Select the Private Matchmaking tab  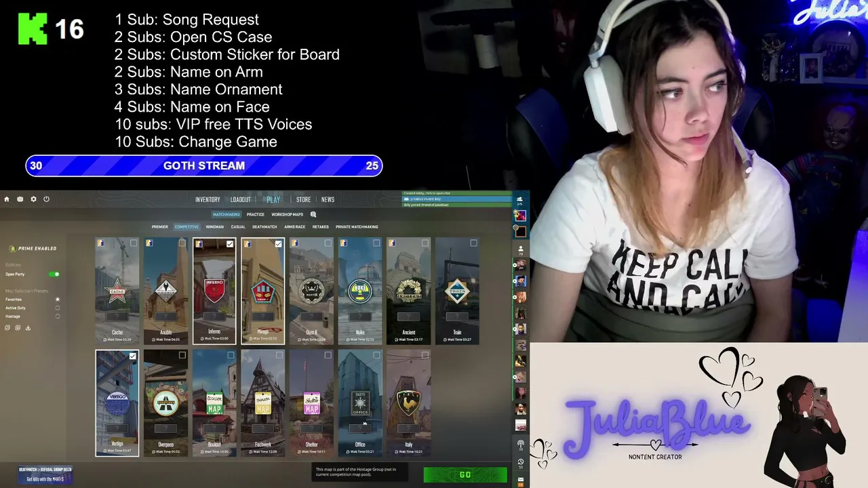[x=357, y=227]
